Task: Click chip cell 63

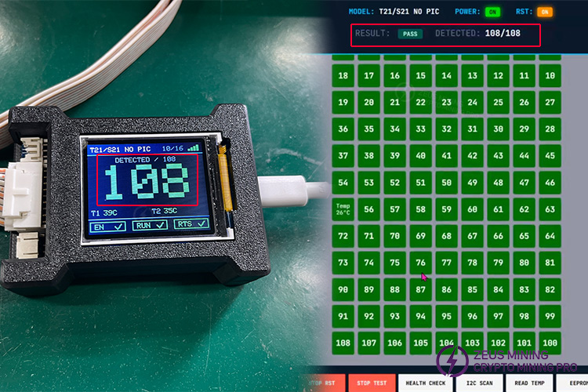Action: coord(550,209)
